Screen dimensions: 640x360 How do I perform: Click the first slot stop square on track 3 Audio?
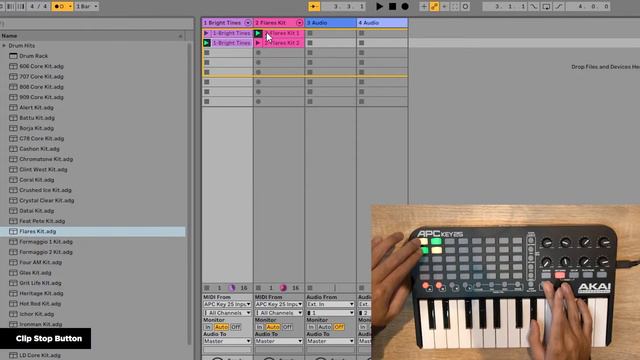310,33
